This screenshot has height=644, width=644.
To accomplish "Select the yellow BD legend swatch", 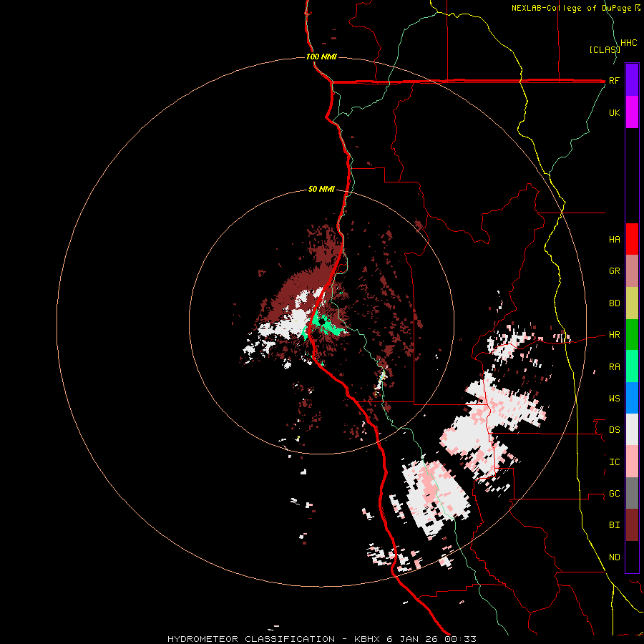I will coord(632,303).
